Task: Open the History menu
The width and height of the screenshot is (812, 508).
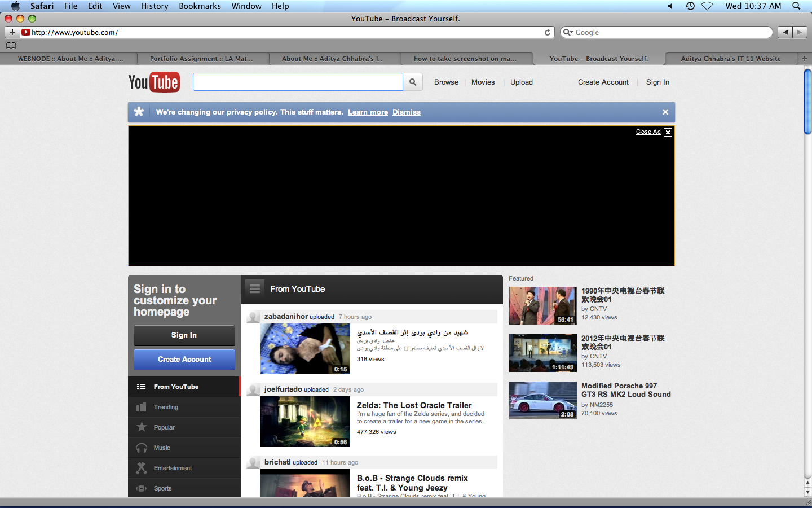Action: [x=155, y=6]
